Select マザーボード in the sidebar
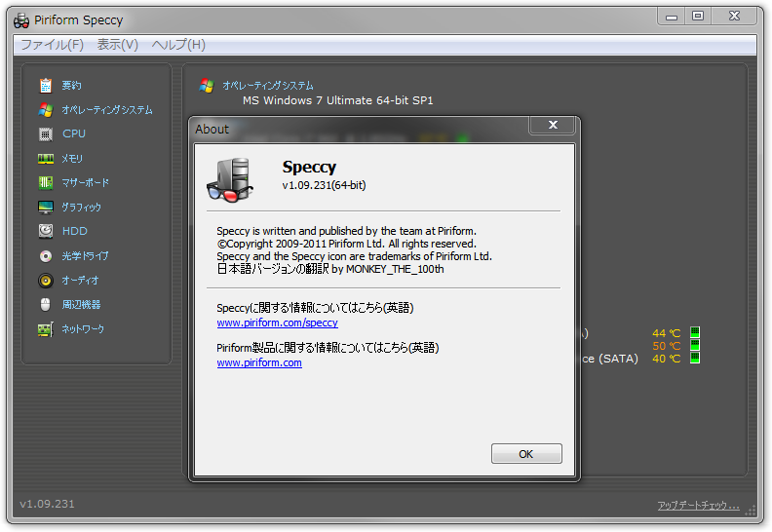The height and width of the screenshot is (532, 772). click(85, 182)
